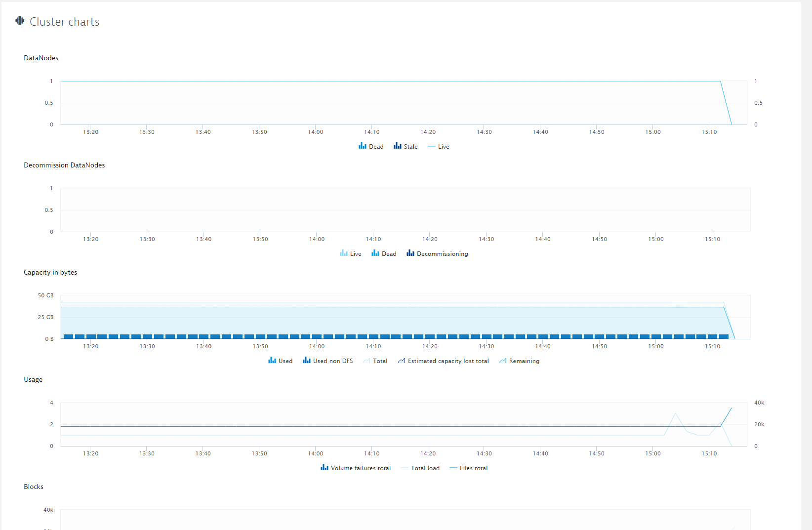
Task: Click the Total load spike in Usage chart
Action: 676,414
